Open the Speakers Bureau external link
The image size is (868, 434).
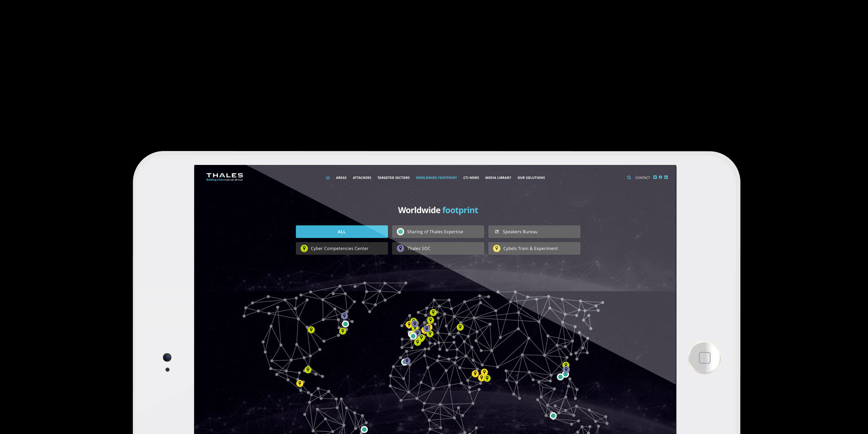coord(534,232)
